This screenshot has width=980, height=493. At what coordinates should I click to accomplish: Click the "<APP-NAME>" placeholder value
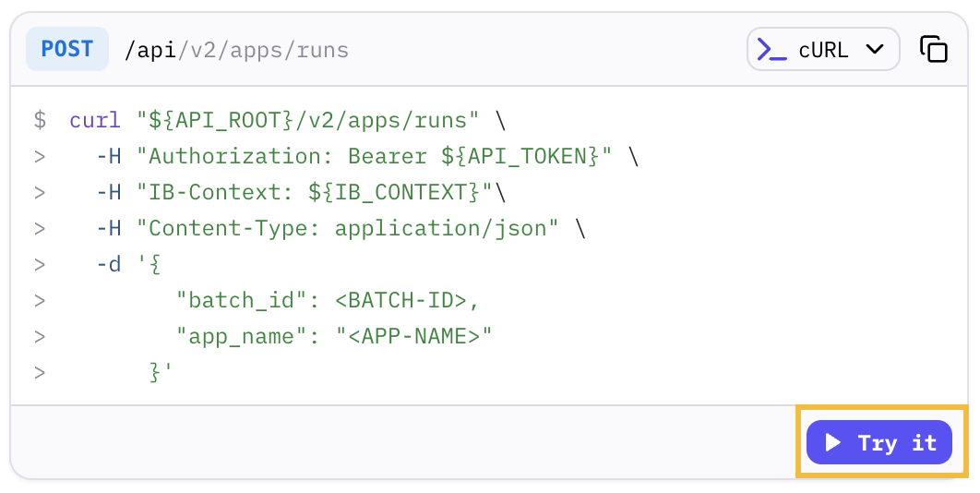(413, 336)
